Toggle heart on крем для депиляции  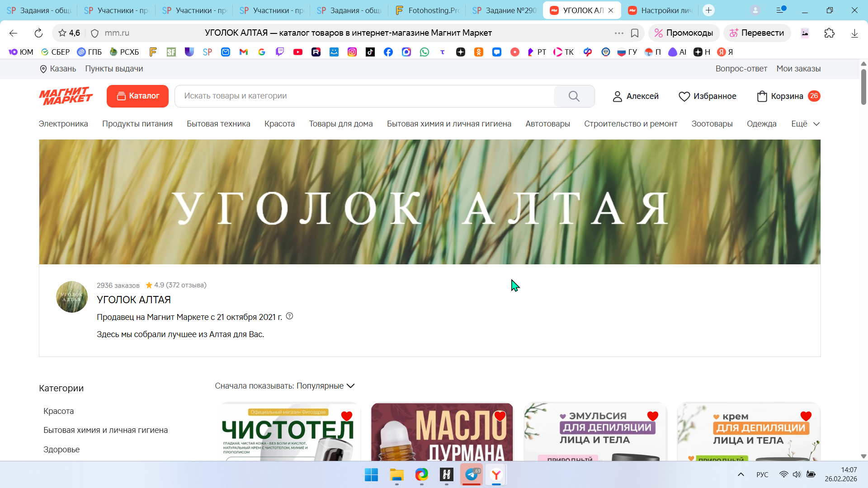coord(806,416)
